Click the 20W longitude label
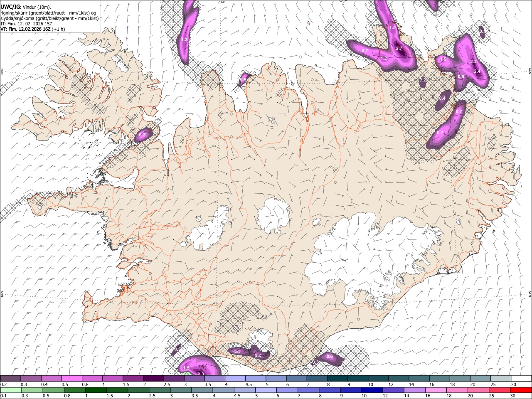532x399 pixels. tap(221, 2)
